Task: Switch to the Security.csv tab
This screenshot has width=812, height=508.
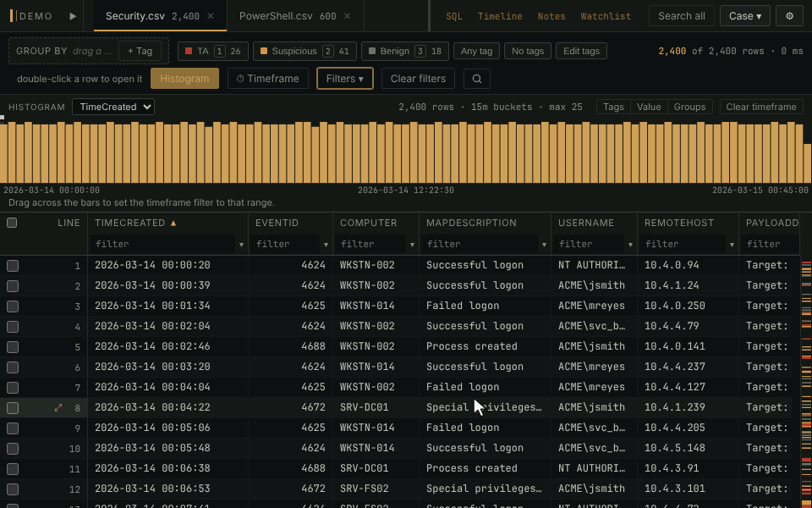Action: 160,16
